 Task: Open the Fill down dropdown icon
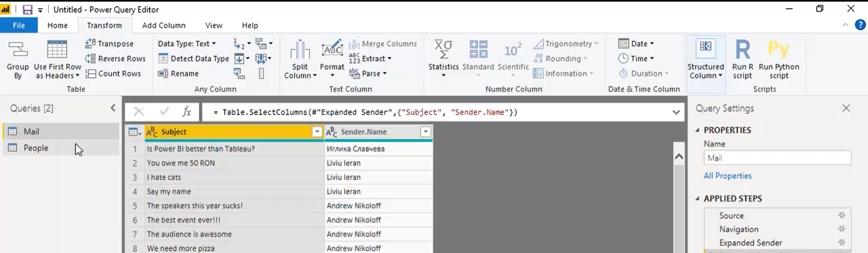pos(242,58)
